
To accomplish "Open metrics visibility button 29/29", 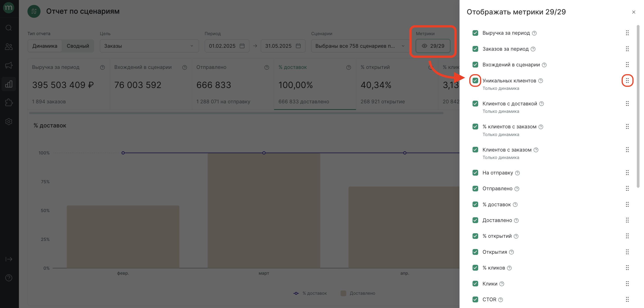I will point(433,46).
